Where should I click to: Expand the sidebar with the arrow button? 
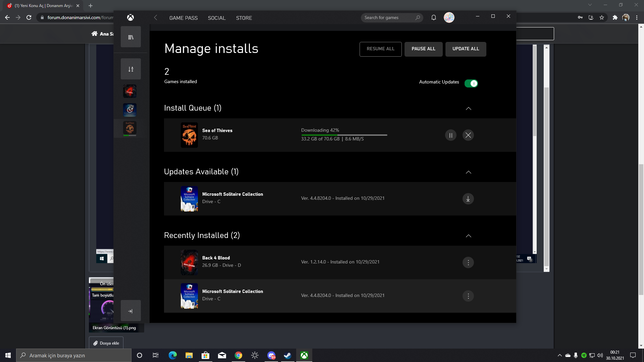pyautogui.click(x=131, y=311)
